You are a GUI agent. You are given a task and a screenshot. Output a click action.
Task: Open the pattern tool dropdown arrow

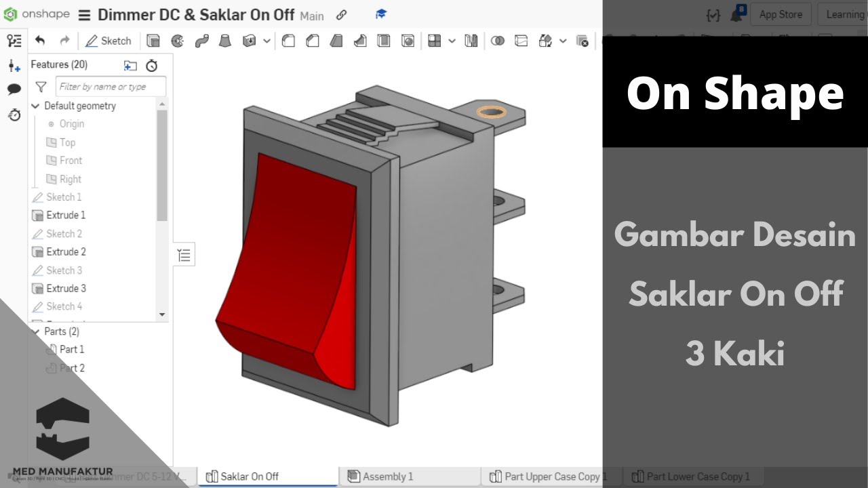point(452,41)
